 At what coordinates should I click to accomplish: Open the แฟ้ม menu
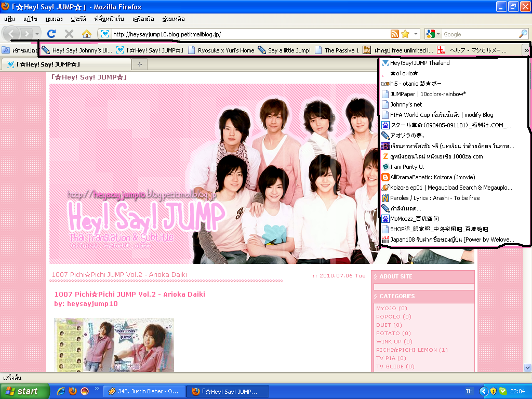click(x=9, y=19)
